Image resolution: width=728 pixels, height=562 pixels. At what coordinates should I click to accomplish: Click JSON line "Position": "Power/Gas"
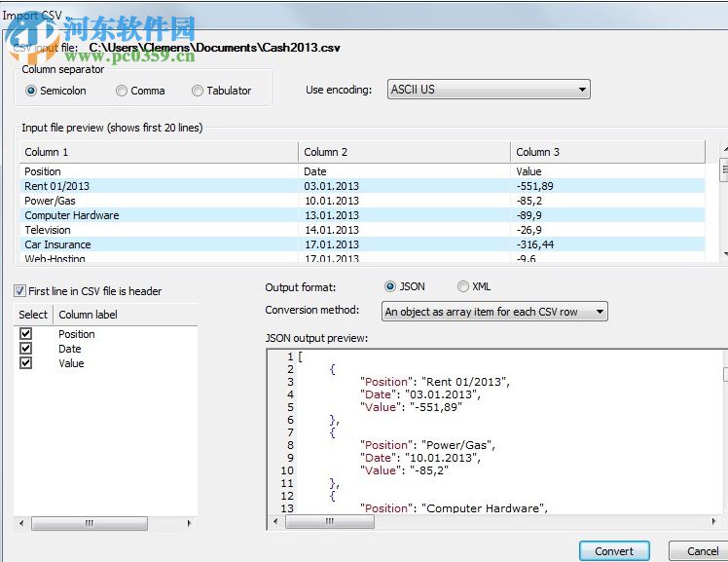(x=427, y=445)
